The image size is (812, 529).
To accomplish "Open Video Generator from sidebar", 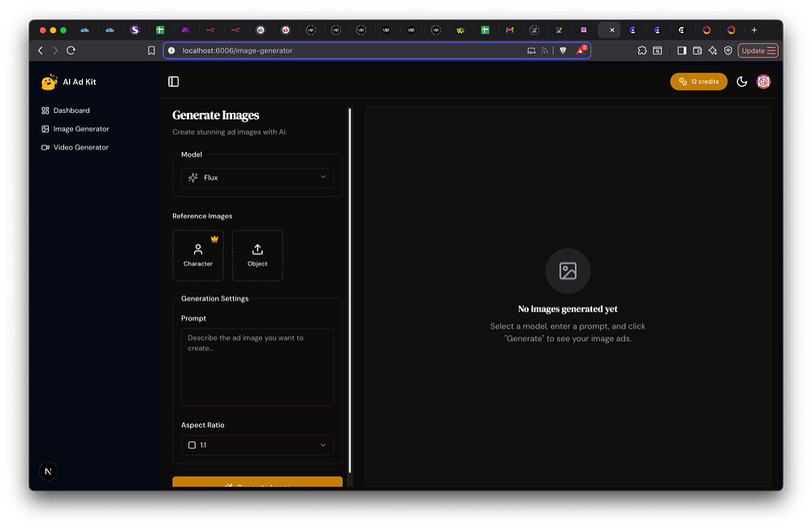I will click(x=80, y=148).
